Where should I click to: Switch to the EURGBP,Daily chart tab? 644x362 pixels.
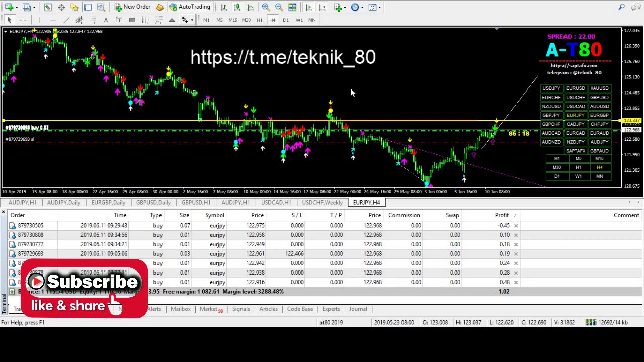point(108,202)
